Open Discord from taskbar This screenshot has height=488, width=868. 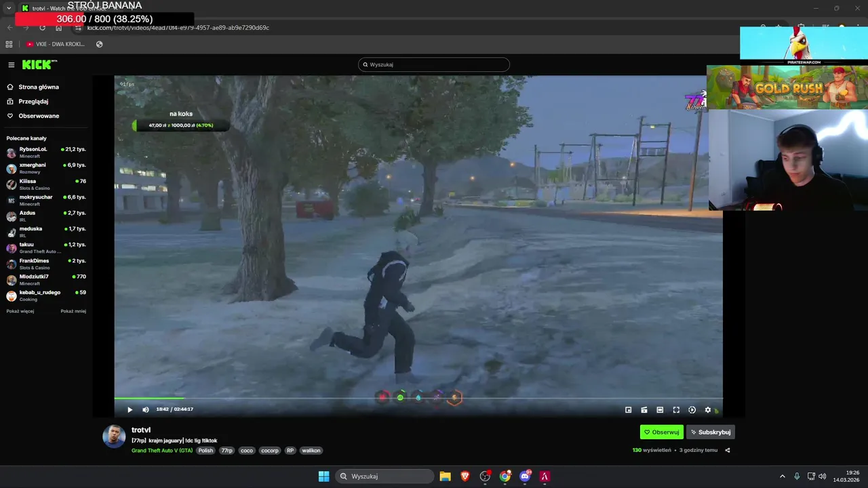[x=525, y=476]
